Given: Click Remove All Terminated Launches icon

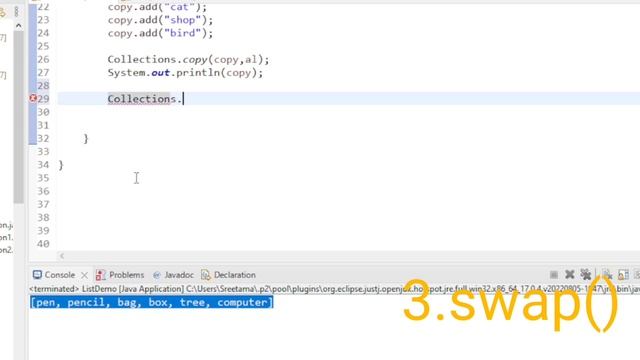Looking at the screenshot, I should click(x=586, y=275).
